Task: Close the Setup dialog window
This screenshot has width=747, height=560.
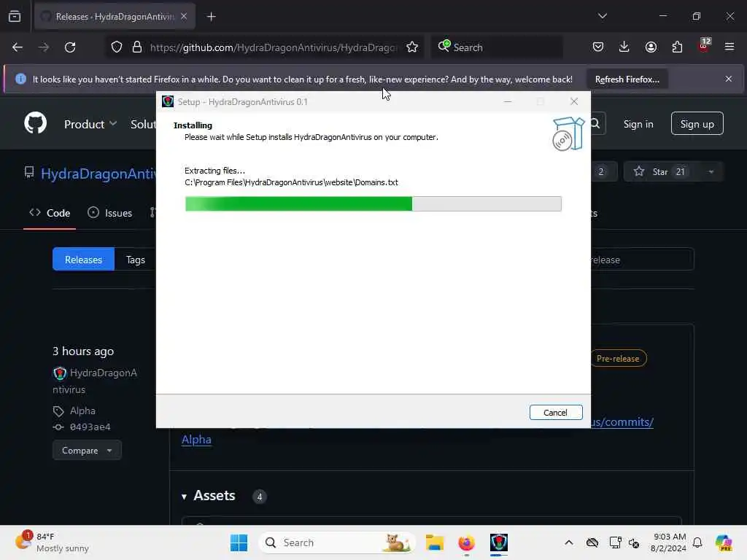Action: pos(574,101)
